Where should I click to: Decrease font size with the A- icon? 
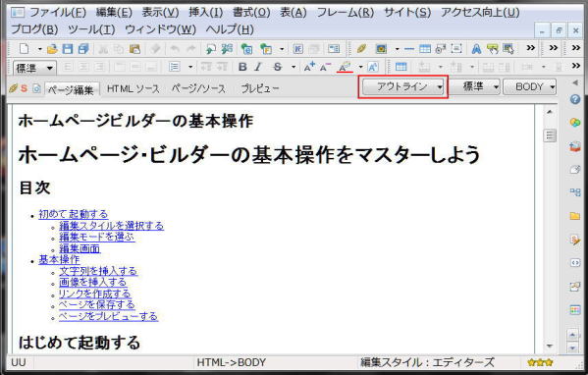pyautogui.click(x=325, y=67)
